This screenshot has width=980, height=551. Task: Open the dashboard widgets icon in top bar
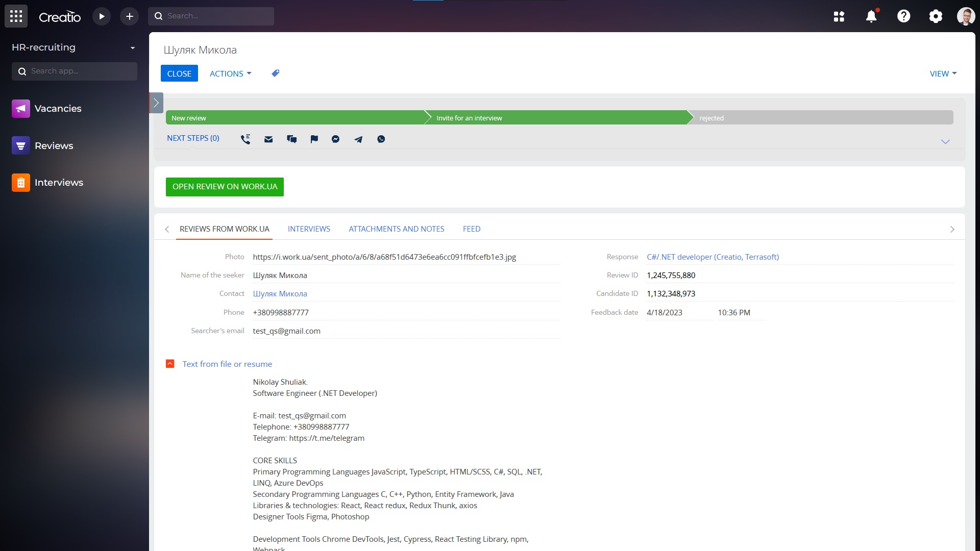point(839,16)
